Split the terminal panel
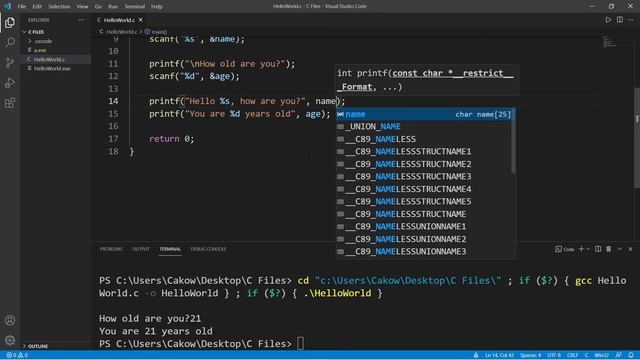This screenshot has width=640, height=360. [598, 249]
